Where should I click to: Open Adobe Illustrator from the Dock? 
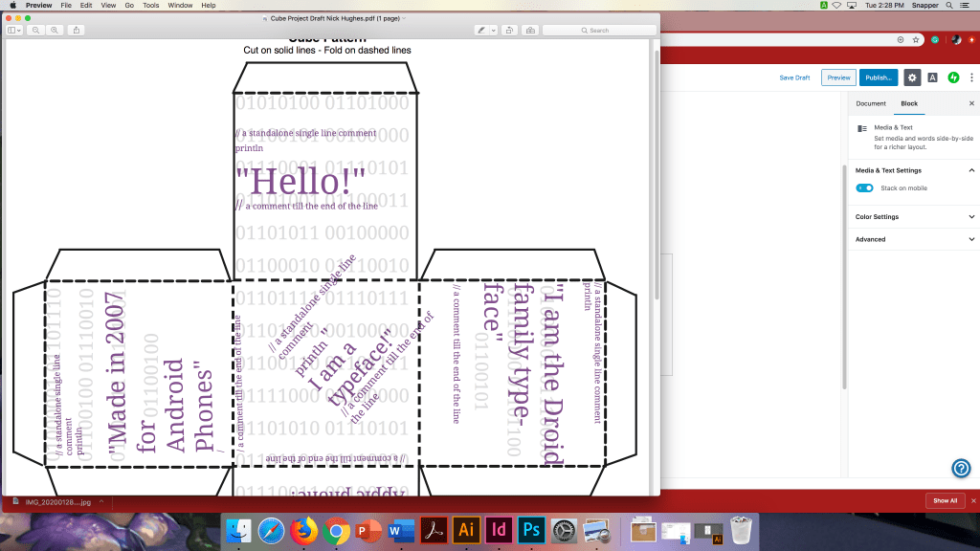point(467,529)
